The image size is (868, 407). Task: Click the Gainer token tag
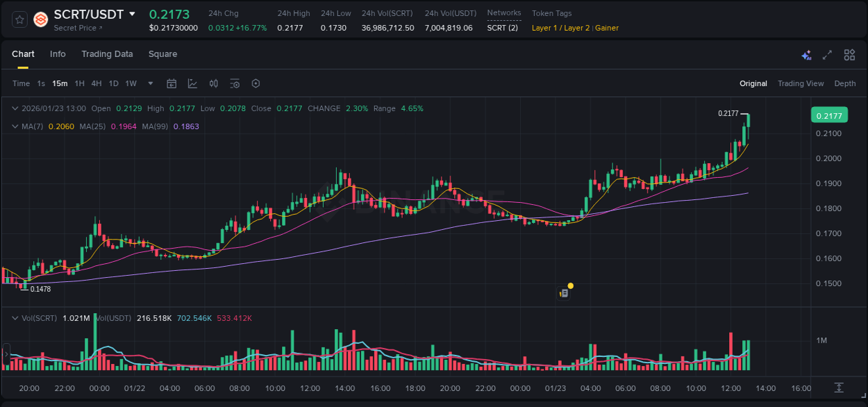[607, 28]
